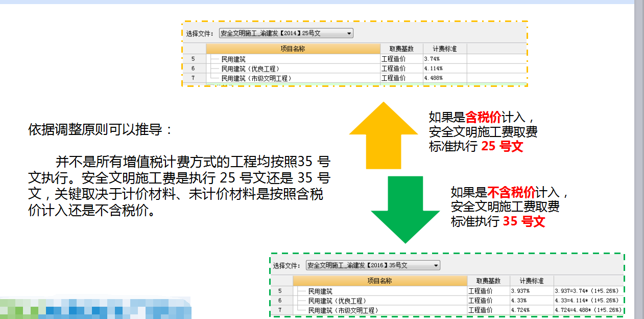Click 取费基数 header in 35号文 table
The image size is (644, 319).
488,281
